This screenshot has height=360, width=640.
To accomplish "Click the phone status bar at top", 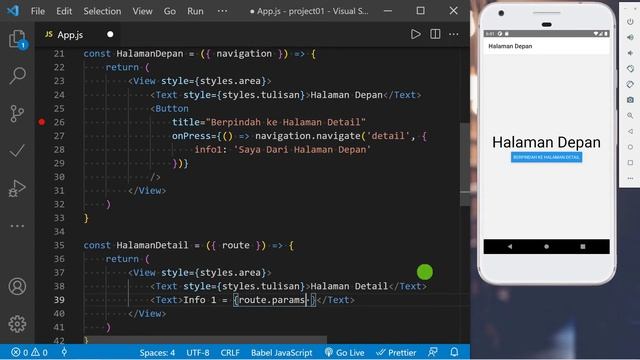I will coord(547,33).
